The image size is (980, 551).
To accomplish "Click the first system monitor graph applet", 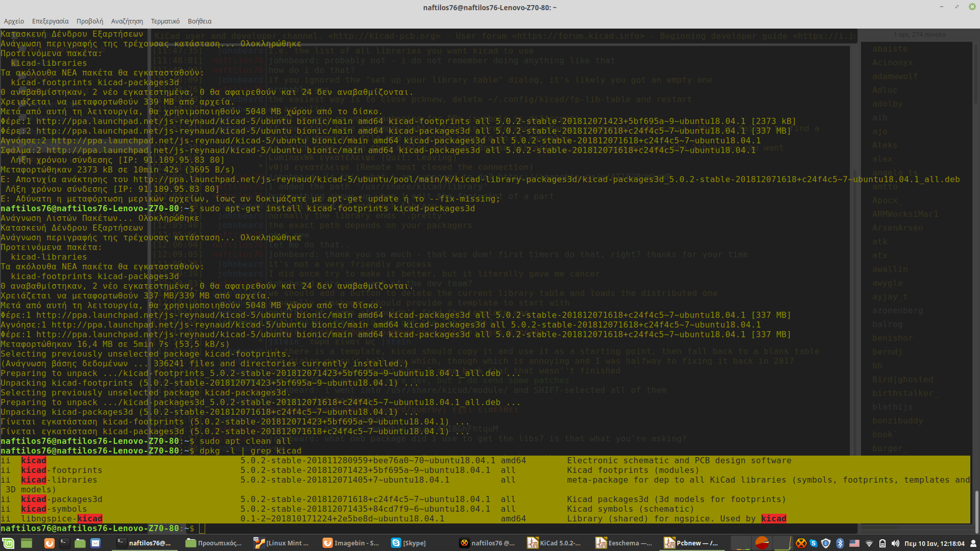I will pos(741,543).
